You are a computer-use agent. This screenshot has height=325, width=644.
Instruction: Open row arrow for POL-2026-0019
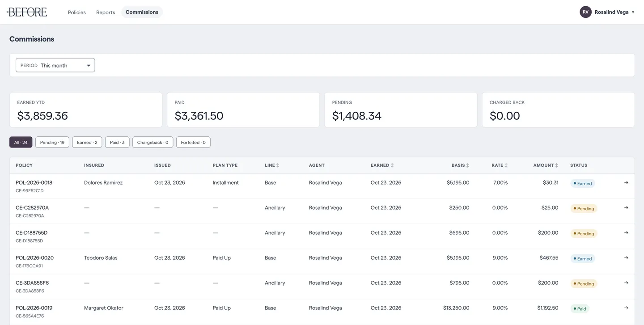(626, 308)
